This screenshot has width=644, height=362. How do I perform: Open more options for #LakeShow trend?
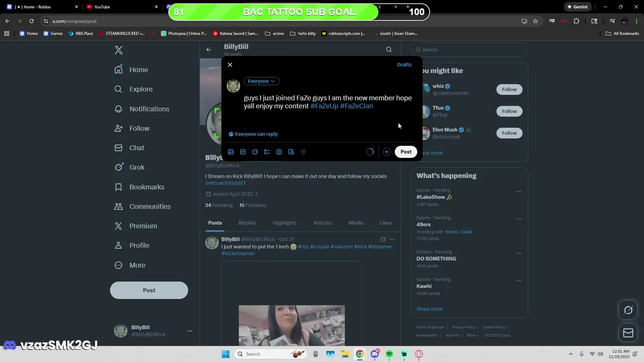pyautogui.click(x=519, y=192)
